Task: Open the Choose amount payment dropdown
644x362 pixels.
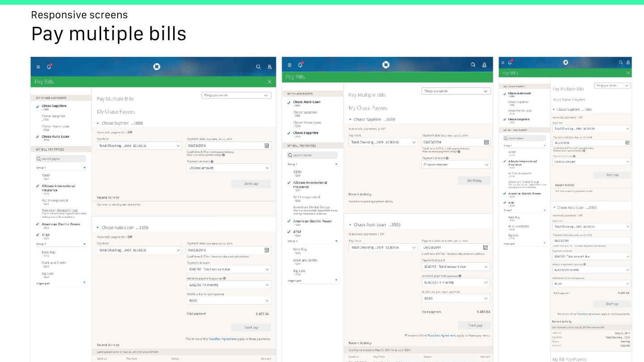Action: point(229,168)
